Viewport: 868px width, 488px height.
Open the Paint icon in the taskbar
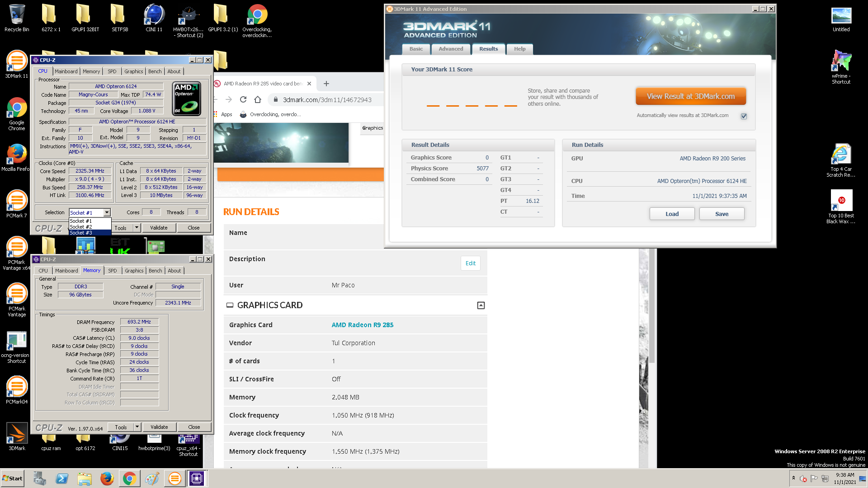pyautogui.click(x=152, y=479)
